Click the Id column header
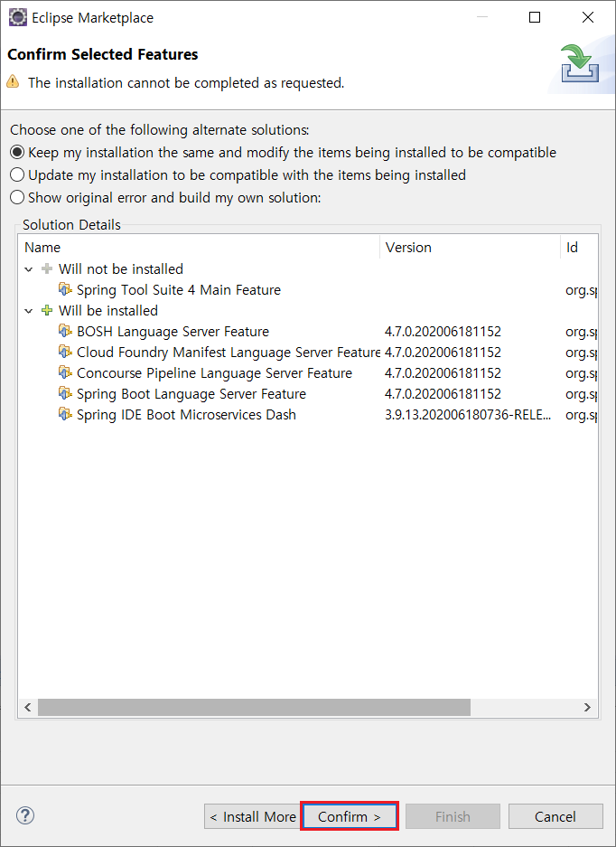 point(579,248)
